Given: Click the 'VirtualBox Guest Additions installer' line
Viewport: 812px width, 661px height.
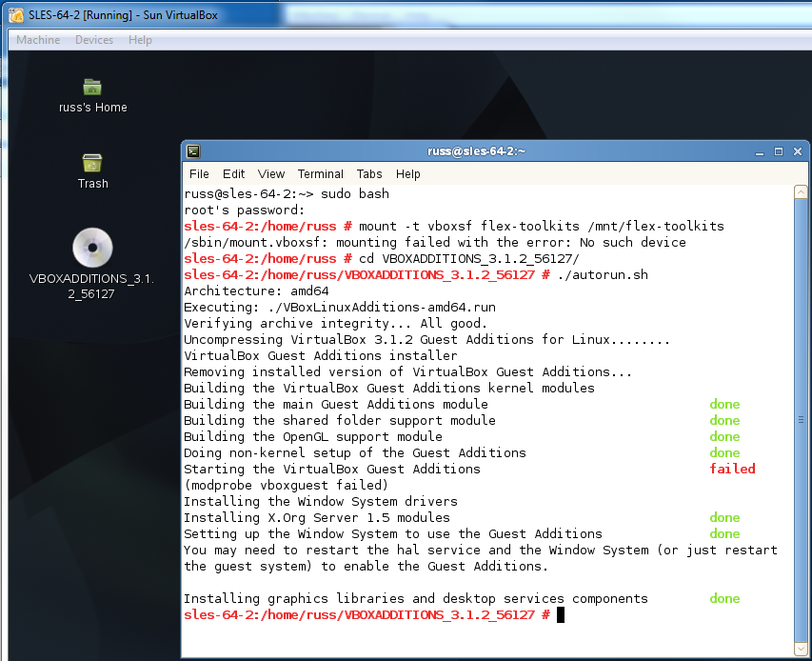Looking at the screenshot, I should 321,356.
